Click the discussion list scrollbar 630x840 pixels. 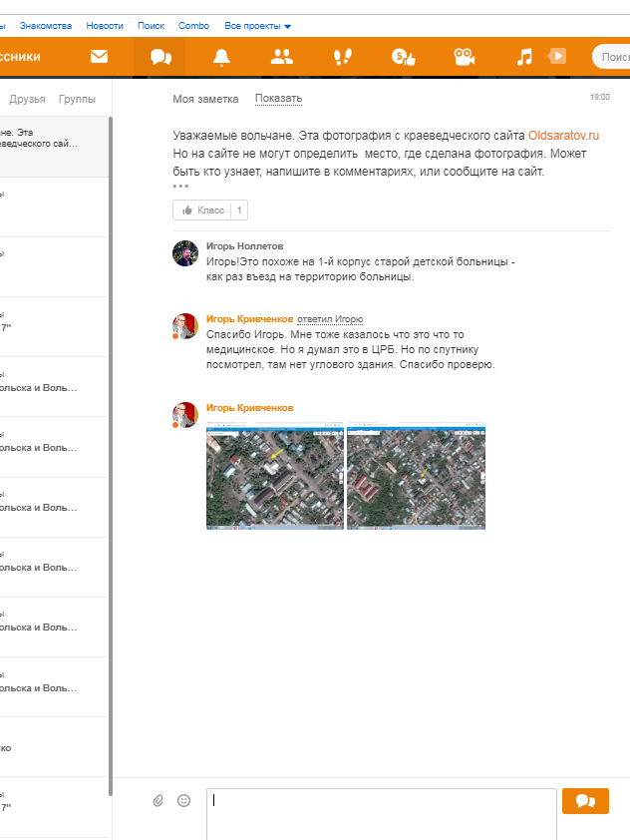[110, 449]
